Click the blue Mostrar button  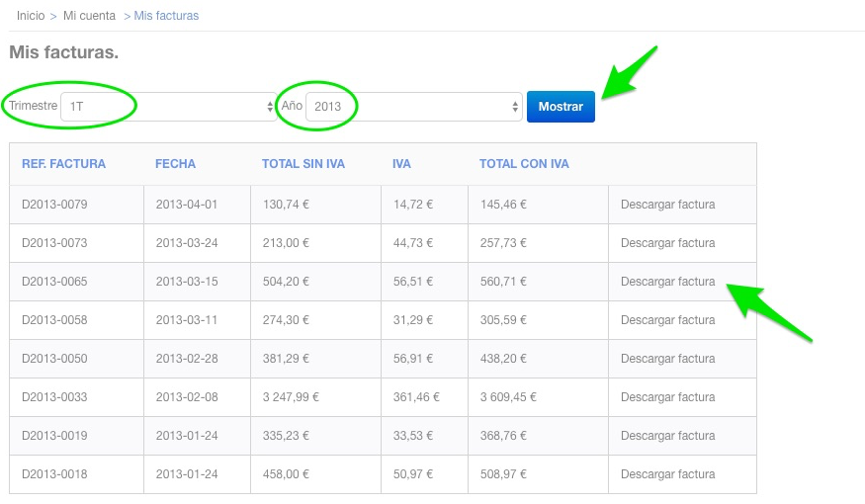pos(561,107)
